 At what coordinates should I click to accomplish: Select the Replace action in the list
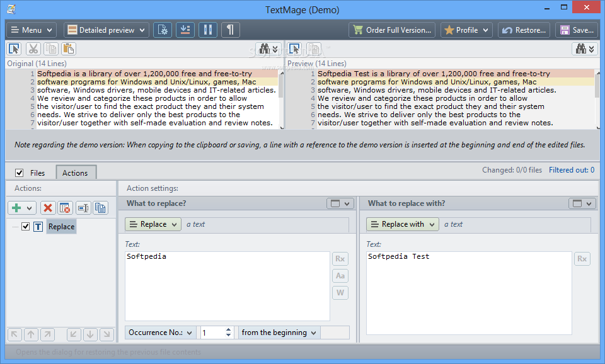point(61,227)
